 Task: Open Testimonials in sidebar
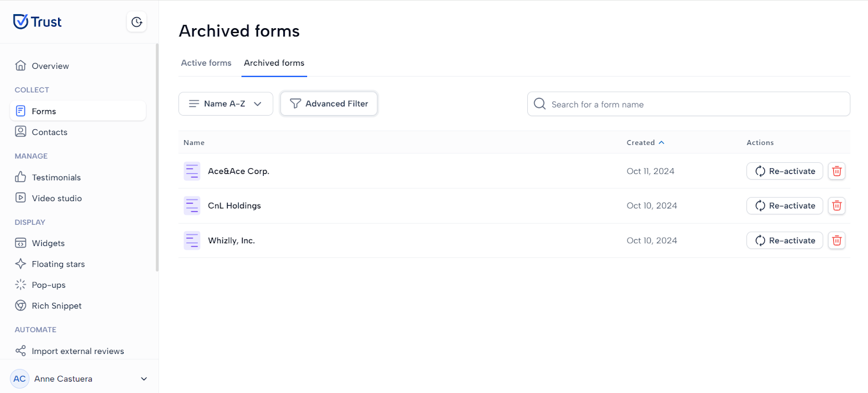pos(78,177)
